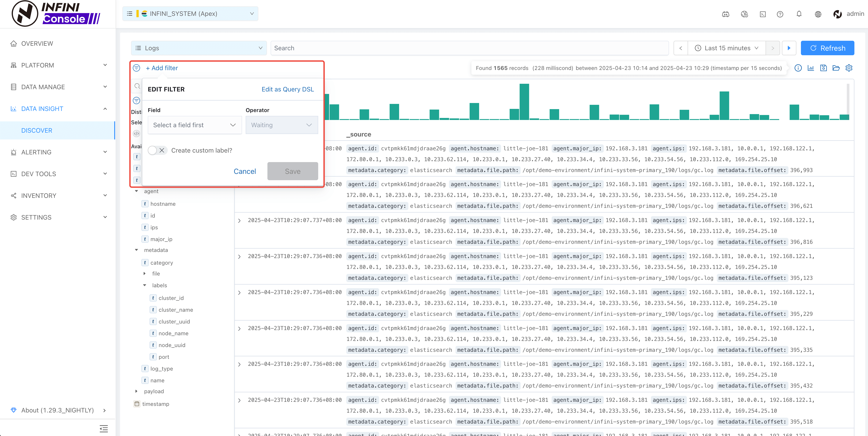Click the info circle icon
This screenshot has height=436, width=868.
click(798, 68)
